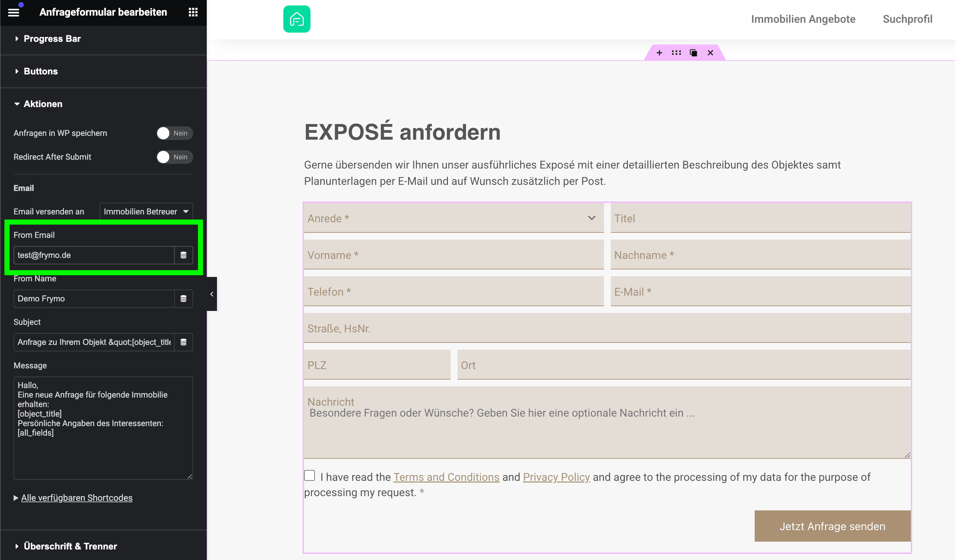Expand Alle verfügbaren Shortcodes link

(x=77, y=497)
